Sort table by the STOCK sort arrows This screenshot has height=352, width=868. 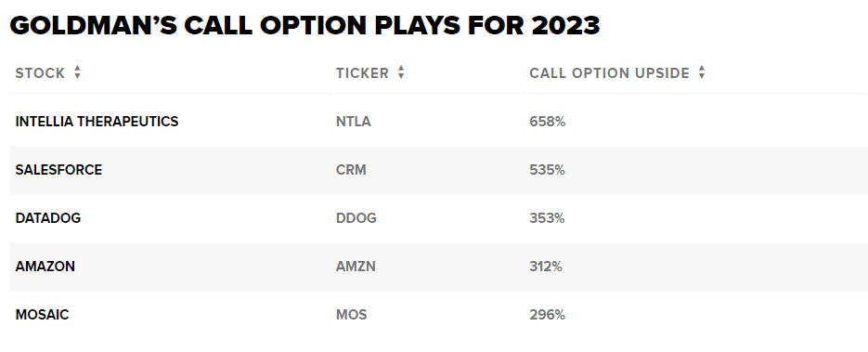pos(77,72)
